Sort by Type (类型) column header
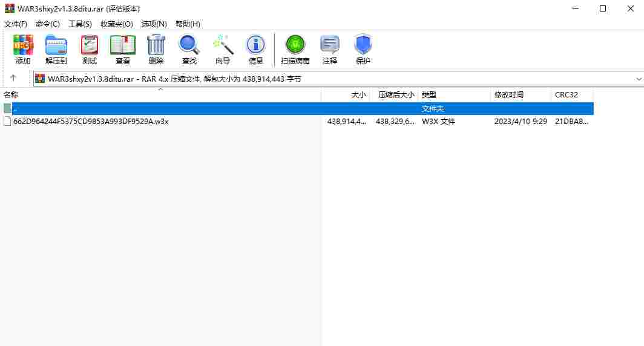Image resolution: width=644 pixels, height=346 pixels. click(454, 94)
